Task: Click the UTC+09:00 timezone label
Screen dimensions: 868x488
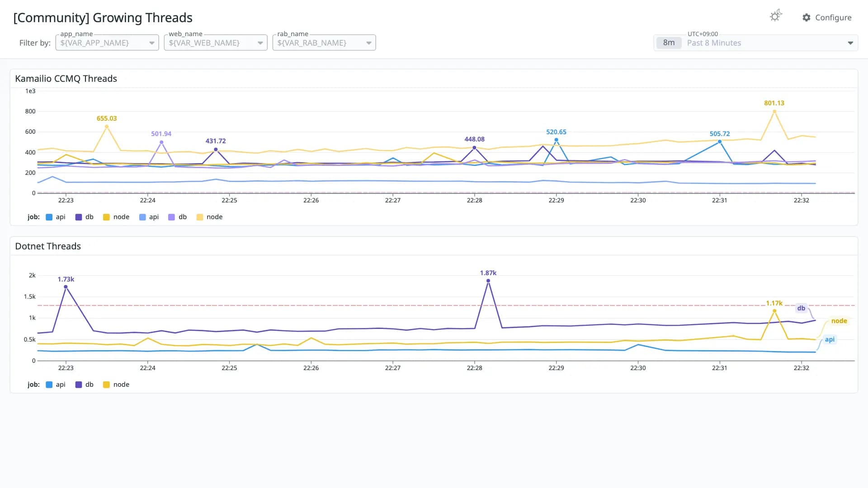Action: [703, 34]
